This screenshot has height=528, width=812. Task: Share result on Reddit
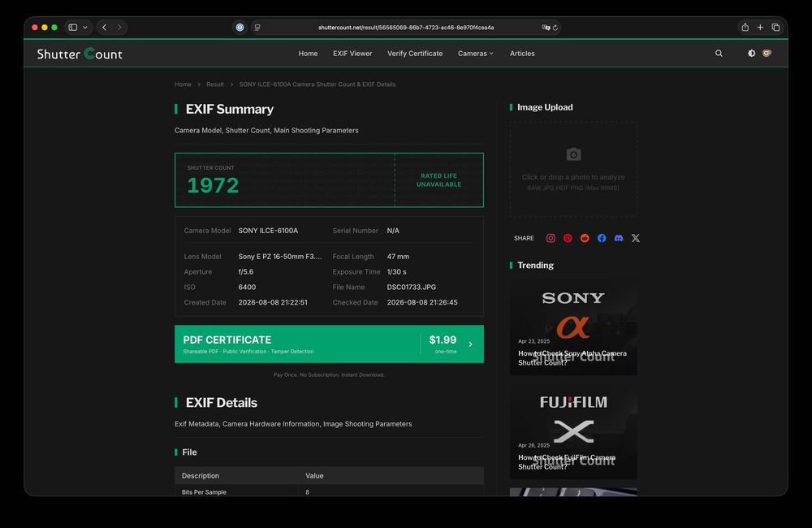pos(585,238)
